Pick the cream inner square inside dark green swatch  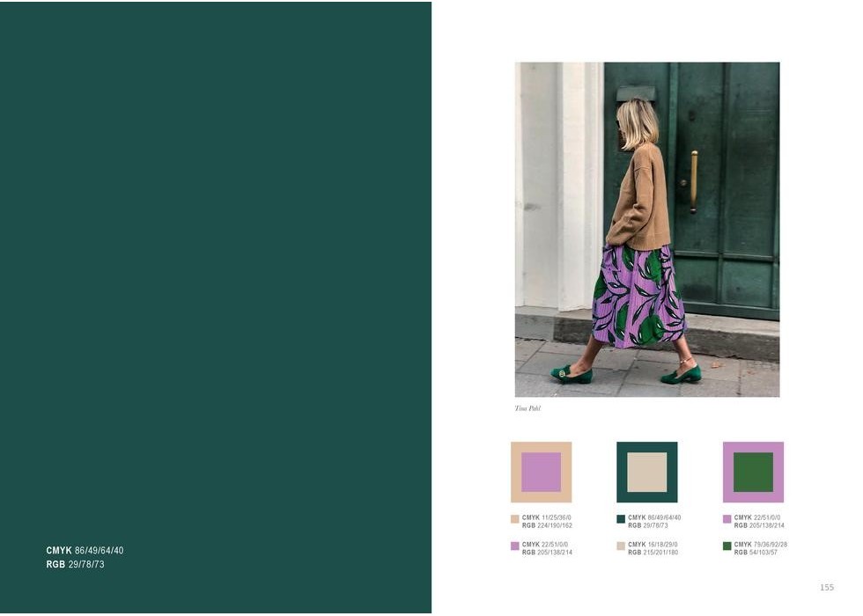tap(647, 472)
